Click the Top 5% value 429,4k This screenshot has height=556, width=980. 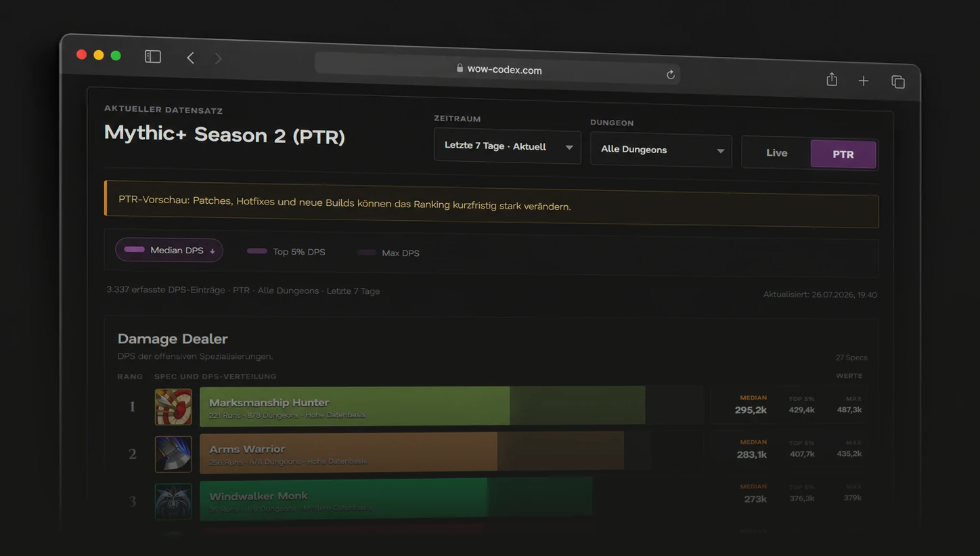pos(802,410)
